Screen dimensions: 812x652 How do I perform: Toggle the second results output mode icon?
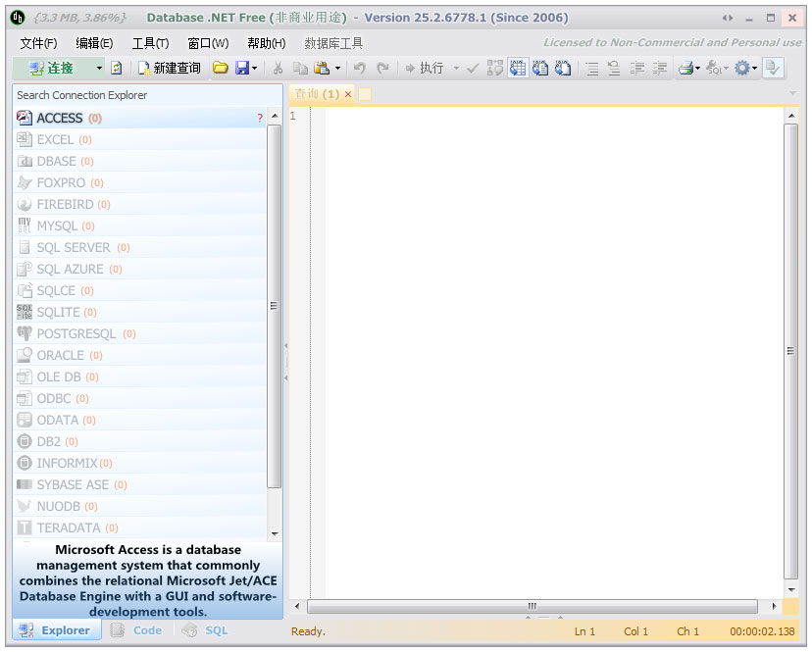540,68
